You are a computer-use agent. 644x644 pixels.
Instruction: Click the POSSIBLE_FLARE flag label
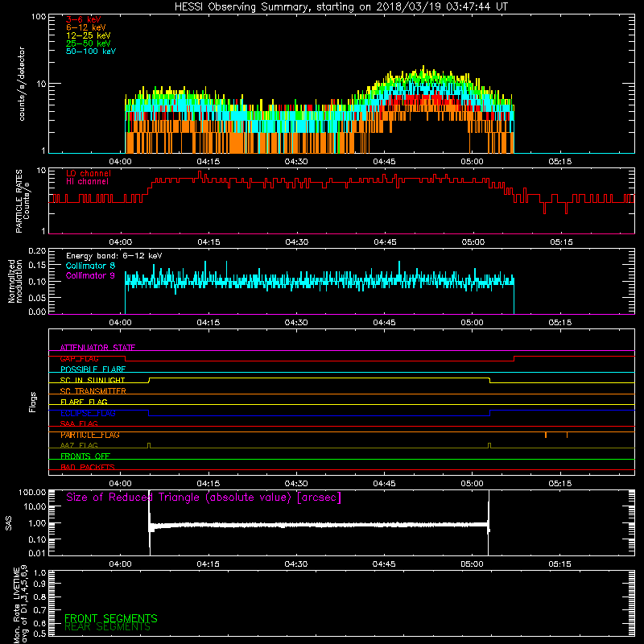(x=93, y=369)
